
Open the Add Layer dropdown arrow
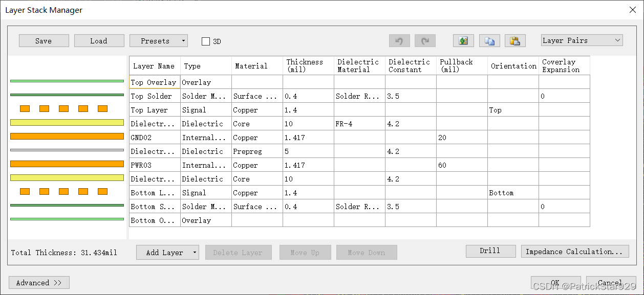pyautogui.click(x=195, y=253)
